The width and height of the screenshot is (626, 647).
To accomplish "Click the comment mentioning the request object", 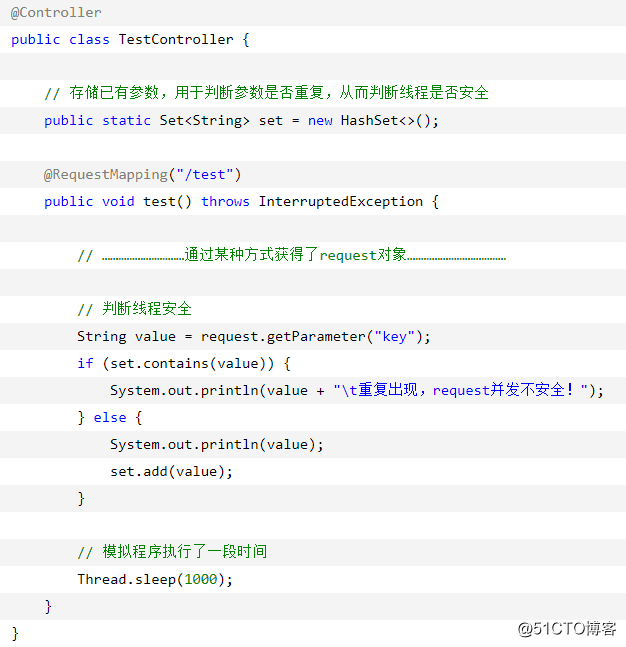I will [x=292, y=255].
